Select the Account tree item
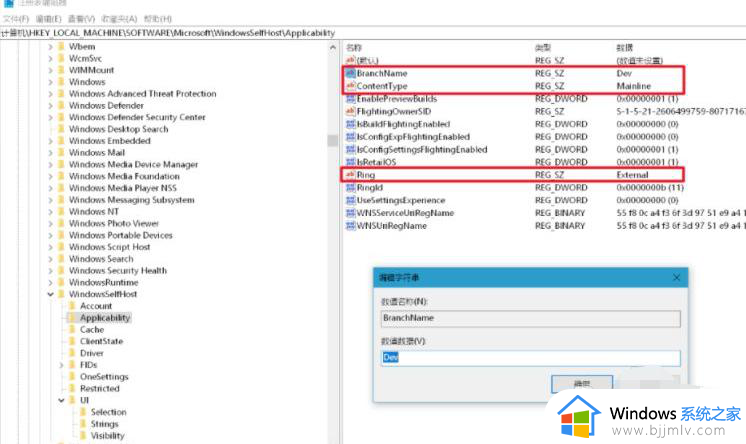This screenshot has height=444, width=746. [96, 306]
